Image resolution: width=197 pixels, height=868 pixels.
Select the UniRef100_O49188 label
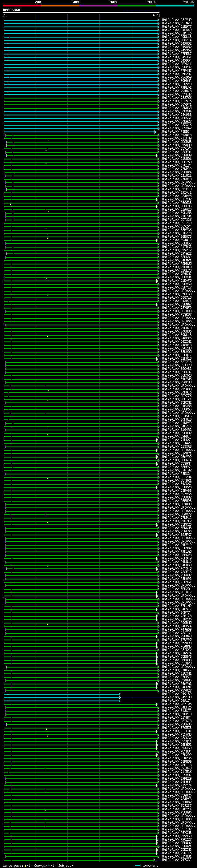click(x=177, y=697)
